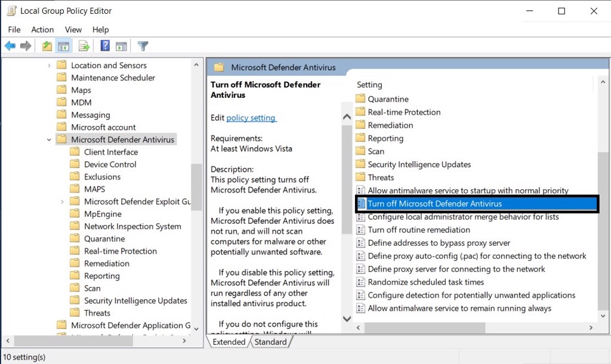
Task: Click tree pane vertical scroll down arrow
Action: point(196,329)
